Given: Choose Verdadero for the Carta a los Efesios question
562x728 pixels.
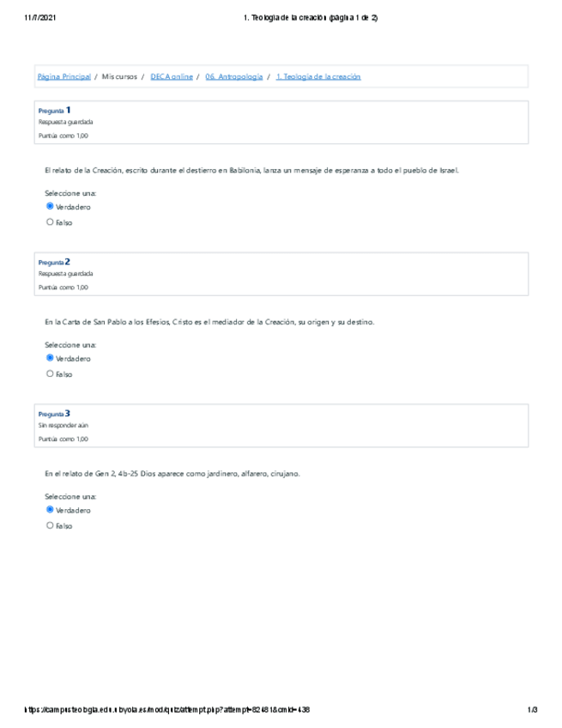Looking at the screenshot, I should pos(50,358).
